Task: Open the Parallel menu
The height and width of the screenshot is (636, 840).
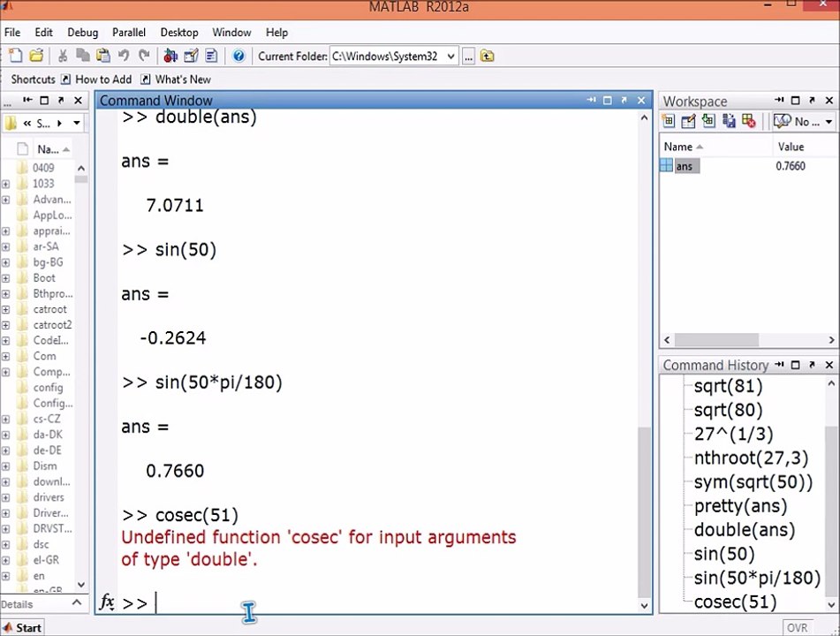Action: click(x=129, y=32)
